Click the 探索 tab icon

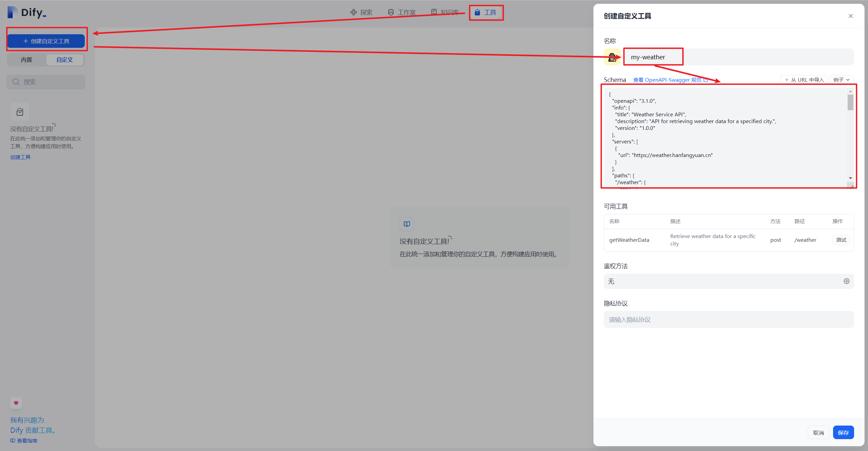354,13
